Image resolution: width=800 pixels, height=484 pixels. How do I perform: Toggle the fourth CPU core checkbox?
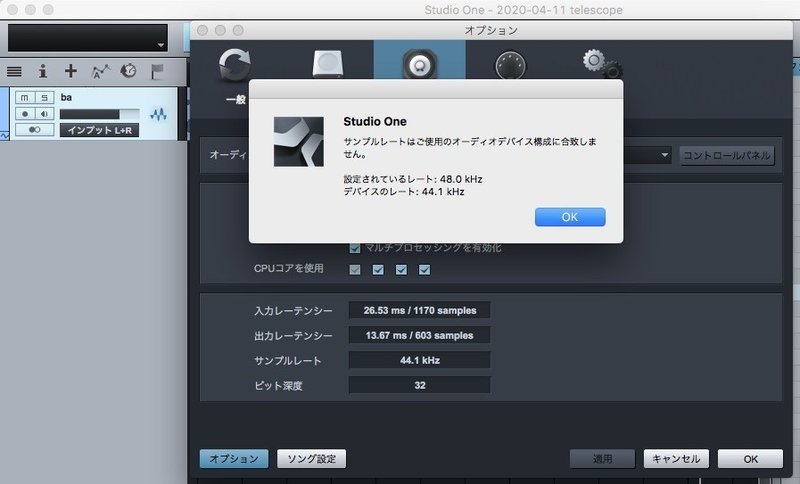pos(424,269)
